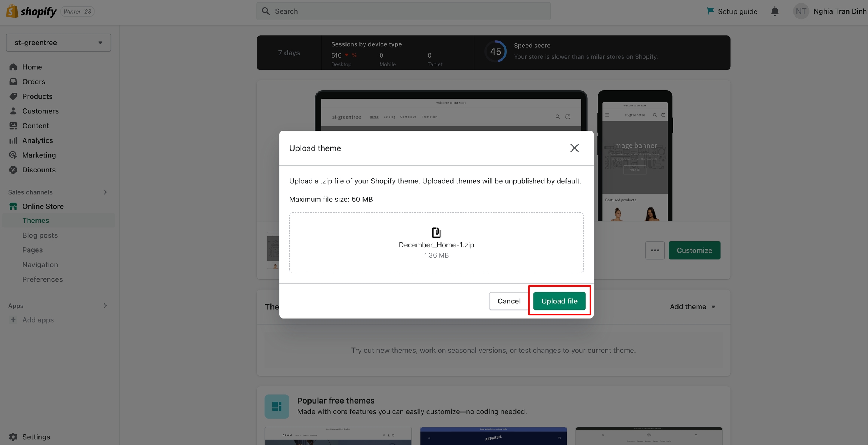868x445 pixels.
Task: Click Cancel in the upload dialog
Action: coord(509,301)
